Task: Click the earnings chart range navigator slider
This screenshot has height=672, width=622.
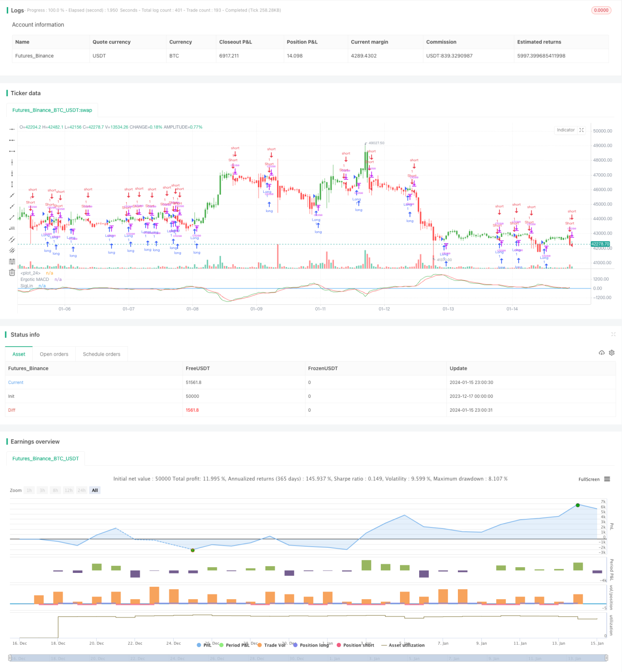Action: click(308, 658)
